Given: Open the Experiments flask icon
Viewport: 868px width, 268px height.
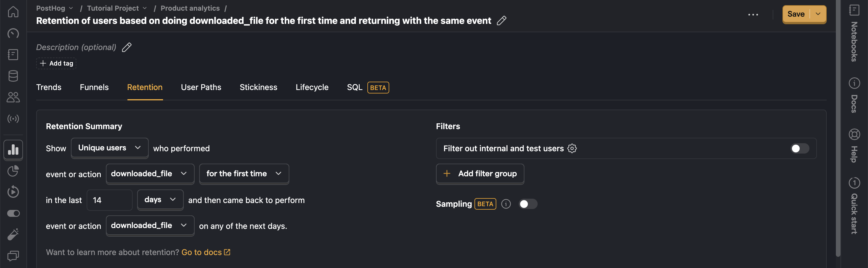Looking at the screenshot, I should (x=13, y=235).
